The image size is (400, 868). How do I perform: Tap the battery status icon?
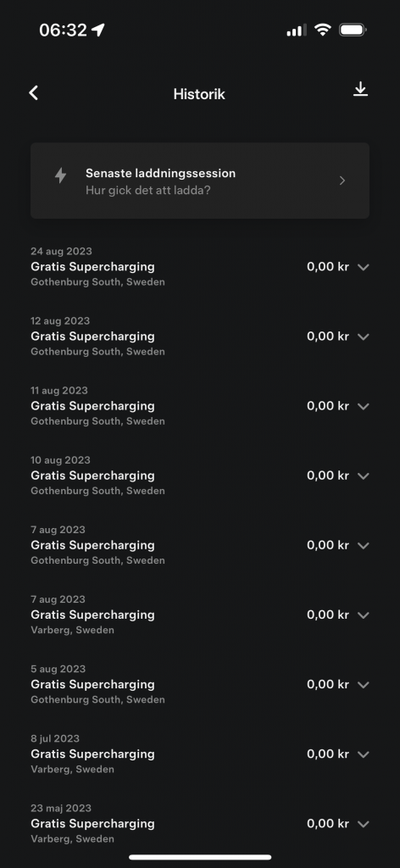click(353, 30)
